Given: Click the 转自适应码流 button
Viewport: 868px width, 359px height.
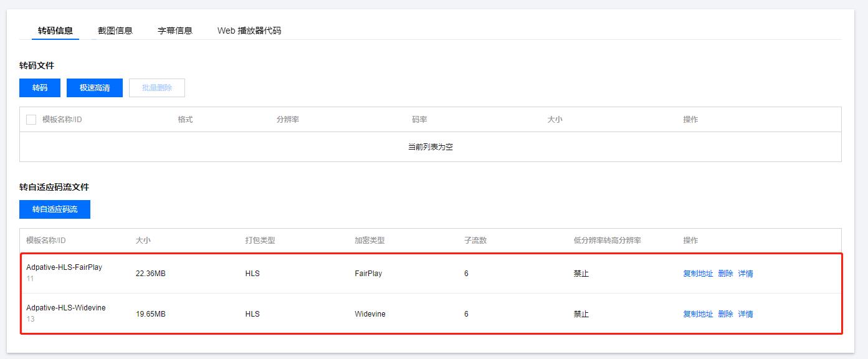Looking at the screenshot, I should [55, 209].
